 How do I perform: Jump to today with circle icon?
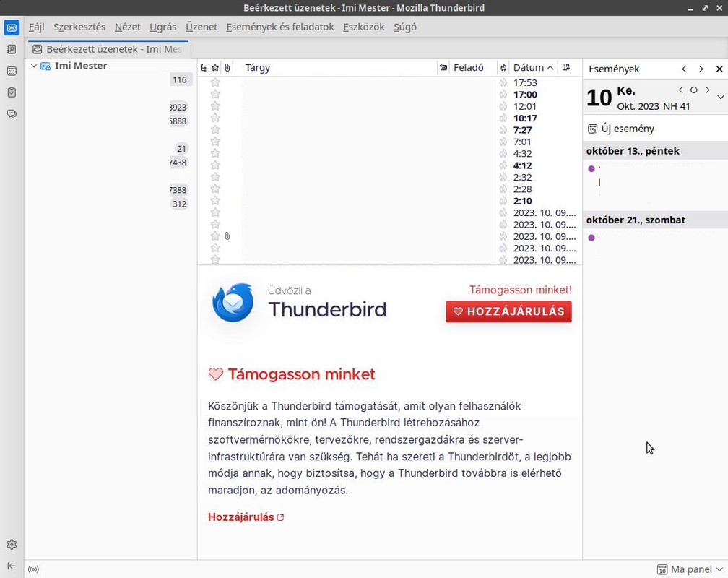693,90
